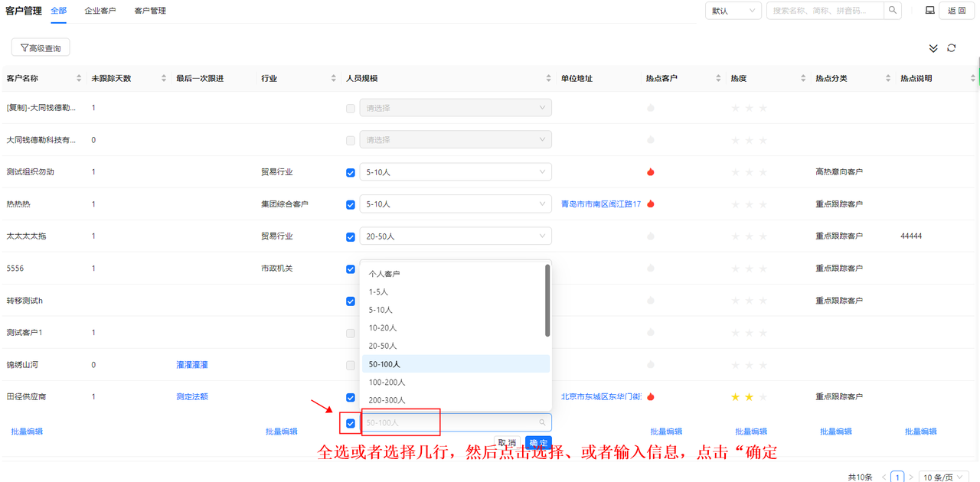Click the search box for name or pinyin
980x482 pixels.
point(825,11)
